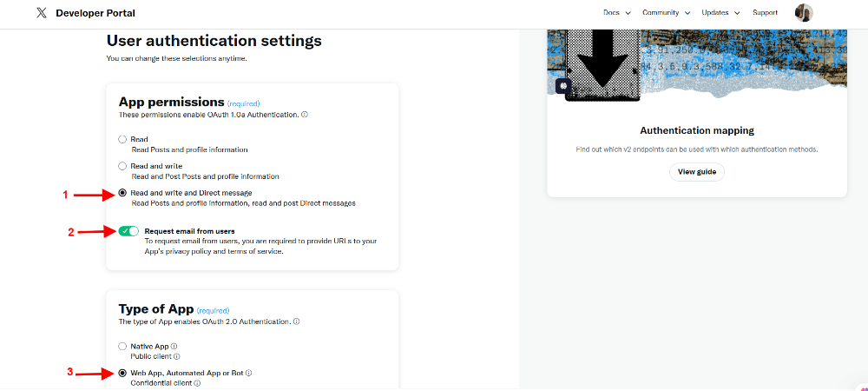Open the Support menu item
Viewport: 868px width, 391px height.
click(765, 13)
